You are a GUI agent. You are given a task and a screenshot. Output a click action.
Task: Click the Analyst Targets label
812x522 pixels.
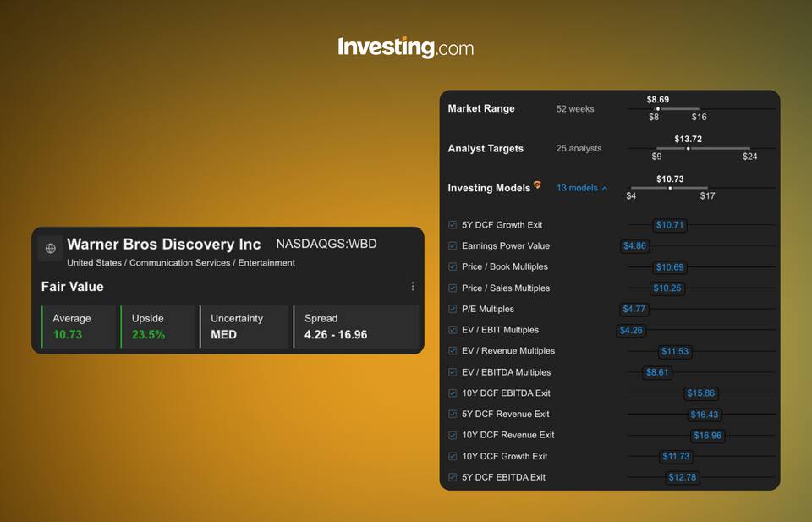point(486,149)
